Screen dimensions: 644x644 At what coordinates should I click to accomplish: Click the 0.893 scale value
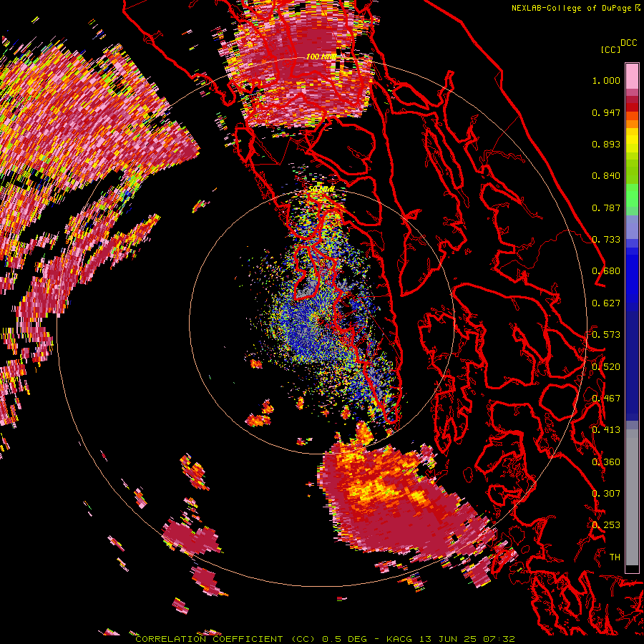[606, 144]
